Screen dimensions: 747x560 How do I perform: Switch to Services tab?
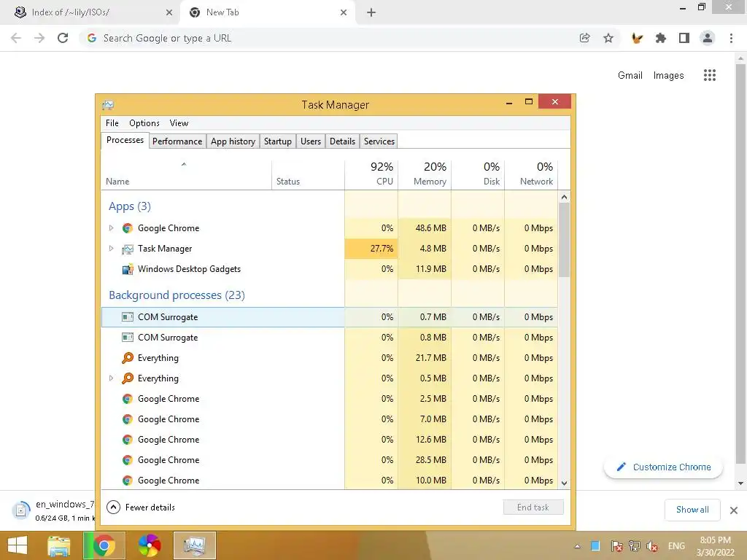click(x=379, y=141)
